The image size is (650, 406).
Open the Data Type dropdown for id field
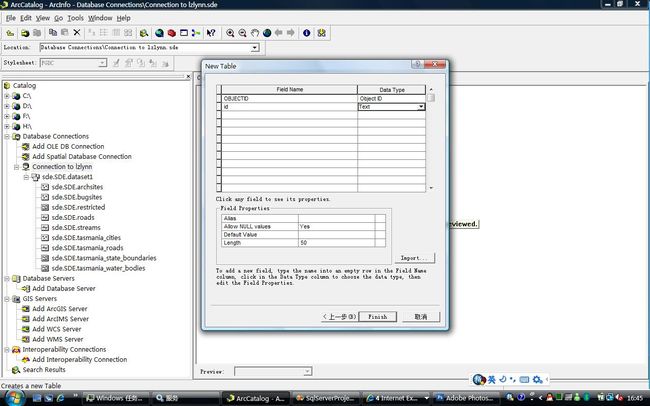421,107
